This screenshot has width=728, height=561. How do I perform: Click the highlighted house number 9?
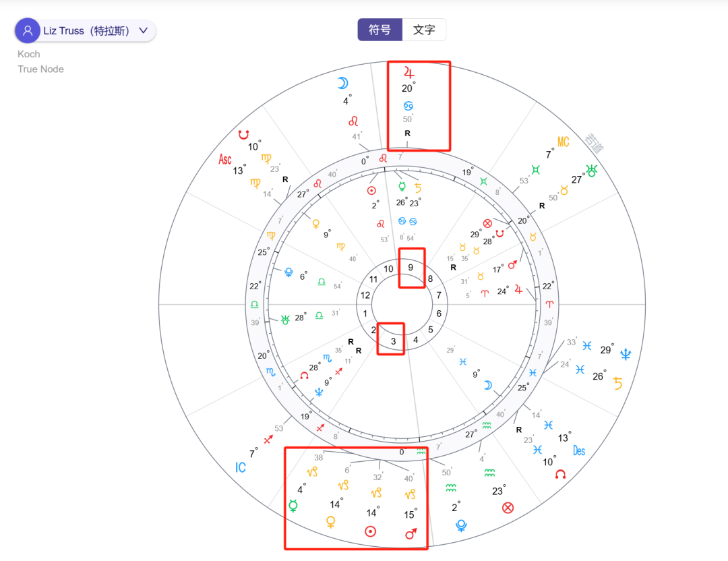(x=412, y=268)
